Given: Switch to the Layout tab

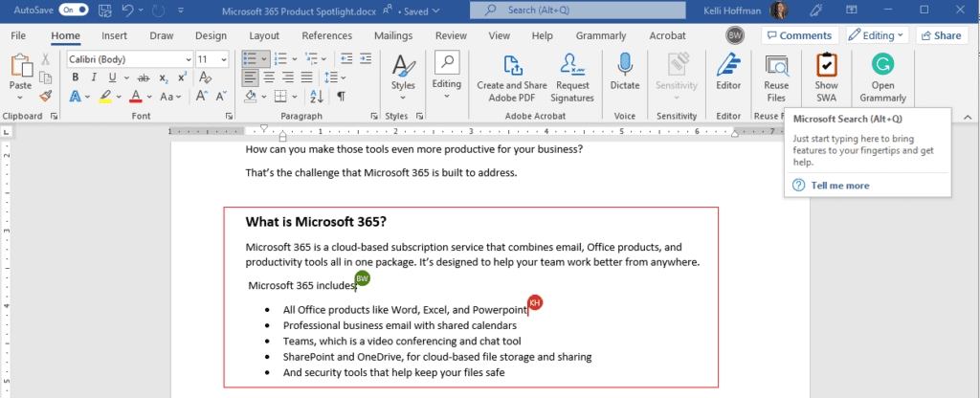Looking at the screenshot, I should (264, 35).
